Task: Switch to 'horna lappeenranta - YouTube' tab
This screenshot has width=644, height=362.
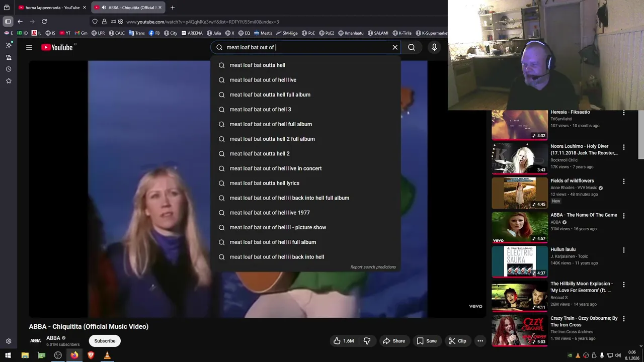Action: tap(52, 8)
